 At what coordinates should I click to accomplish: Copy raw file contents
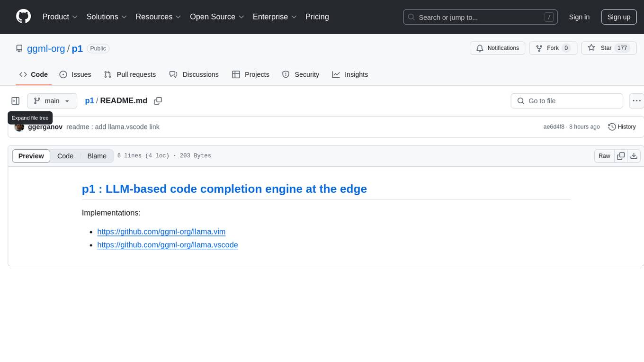[x=621, y=156]
